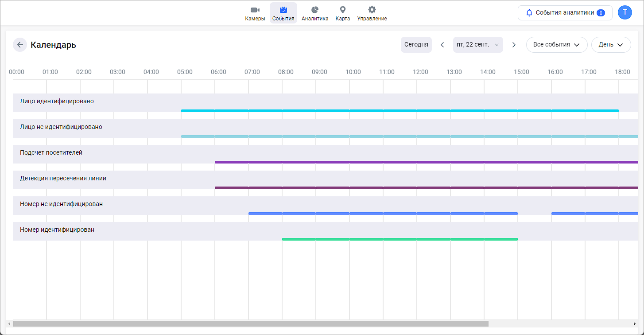
Task: Click the cyan Лицо идентифицировано timeline bar
Action: pos(400,111)
